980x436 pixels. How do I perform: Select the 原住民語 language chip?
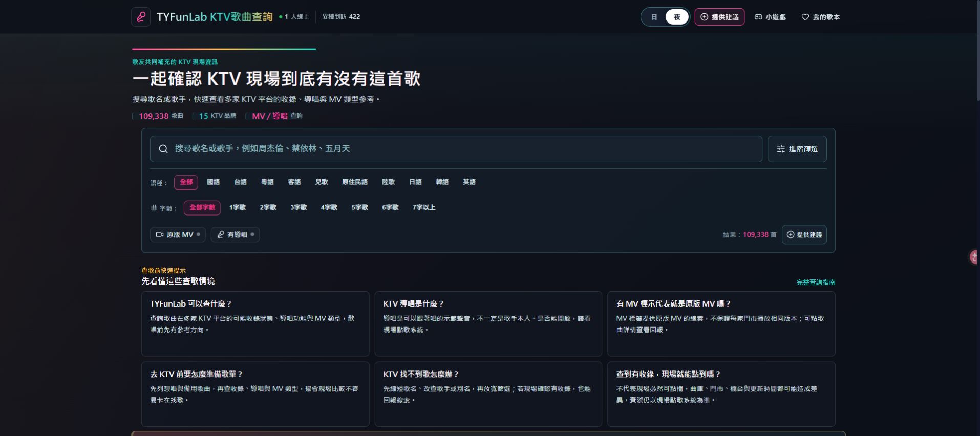pos(355,182)
